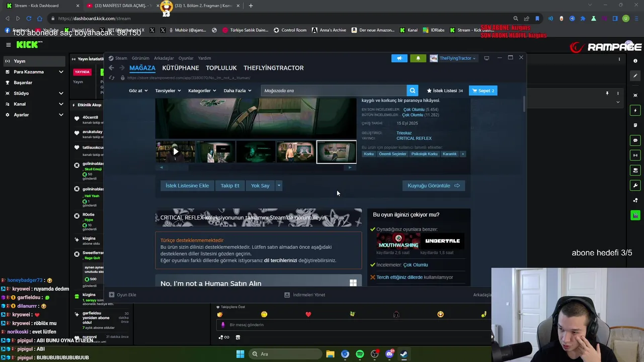Open Chrome share icon in address bar

(526, 19)
